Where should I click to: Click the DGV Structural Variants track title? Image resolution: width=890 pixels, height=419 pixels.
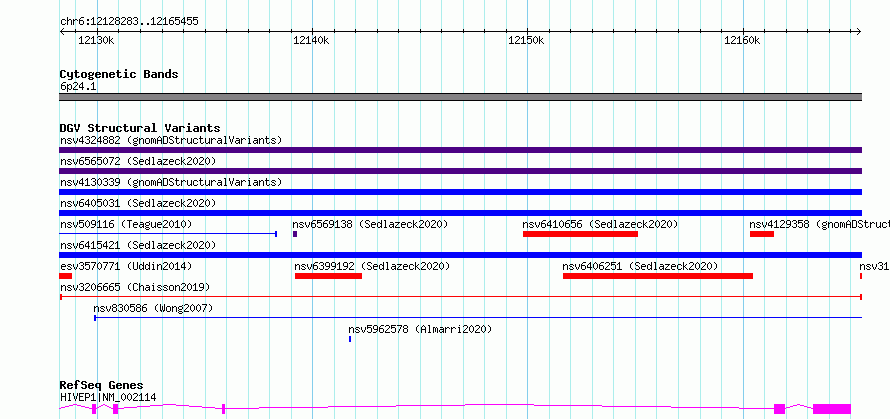[140, 128]
